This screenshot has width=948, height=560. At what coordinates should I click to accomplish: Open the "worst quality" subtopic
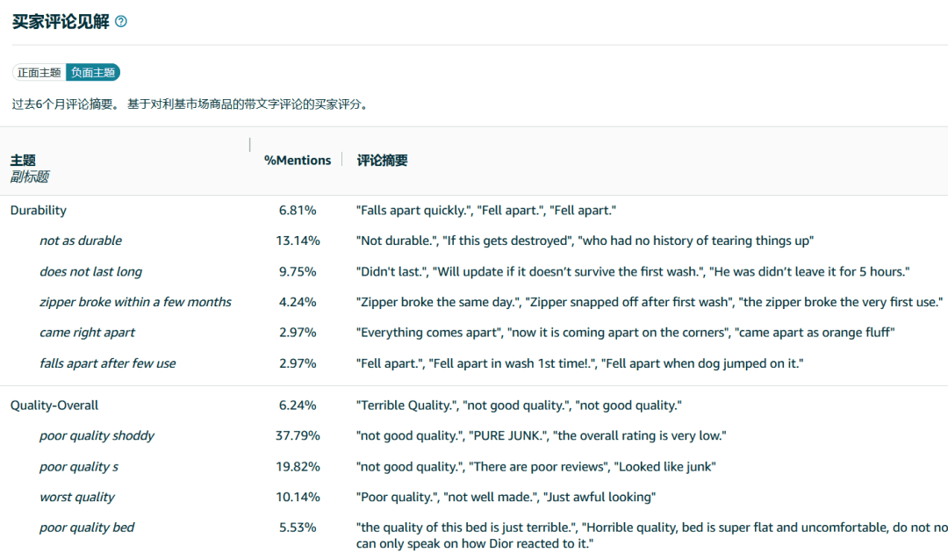pyautogui.click(x=77, y=497)
